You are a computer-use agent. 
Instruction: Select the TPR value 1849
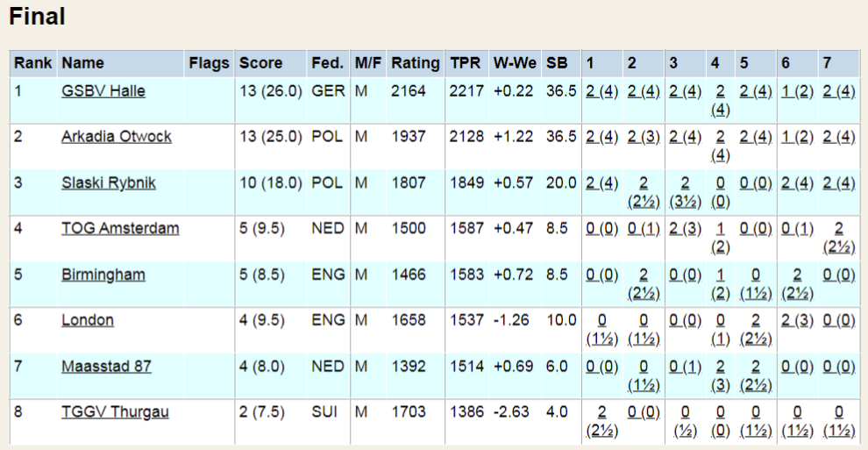(466, 182)
